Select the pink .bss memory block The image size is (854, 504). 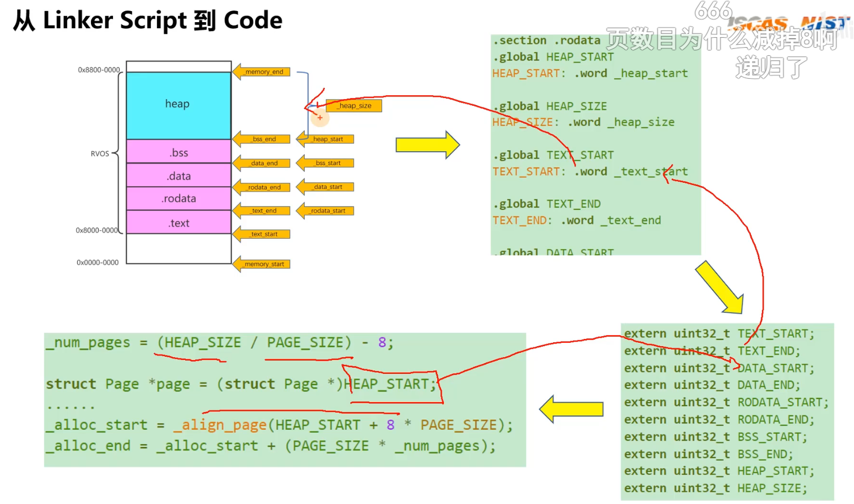coord(178,151)
